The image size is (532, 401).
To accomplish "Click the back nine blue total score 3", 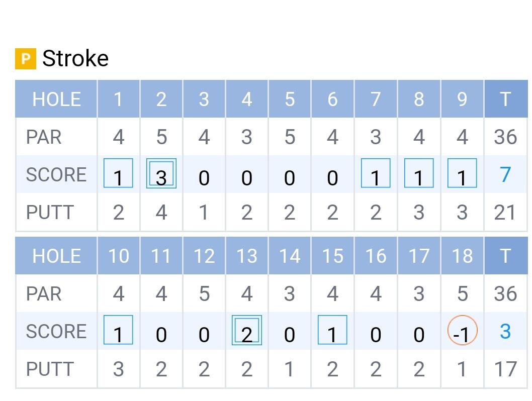I will click(505, 331).
